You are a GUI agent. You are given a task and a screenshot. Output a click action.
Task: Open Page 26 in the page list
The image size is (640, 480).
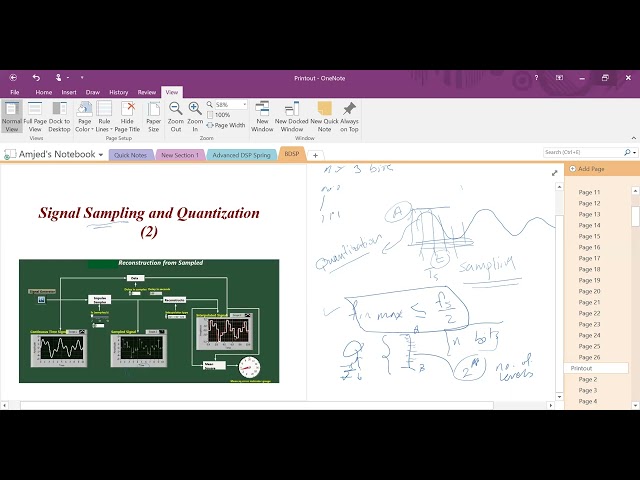589,358
